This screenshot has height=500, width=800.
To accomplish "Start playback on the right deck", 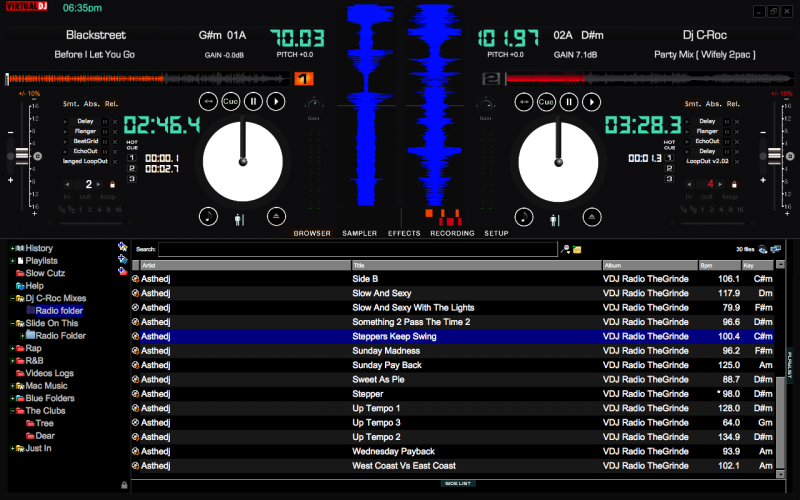I will [x=592, y=102].
